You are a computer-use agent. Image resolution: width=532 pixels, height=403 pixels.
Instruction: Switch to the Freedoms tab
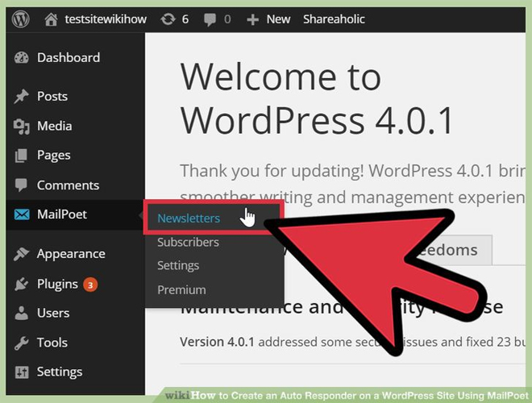448,251
